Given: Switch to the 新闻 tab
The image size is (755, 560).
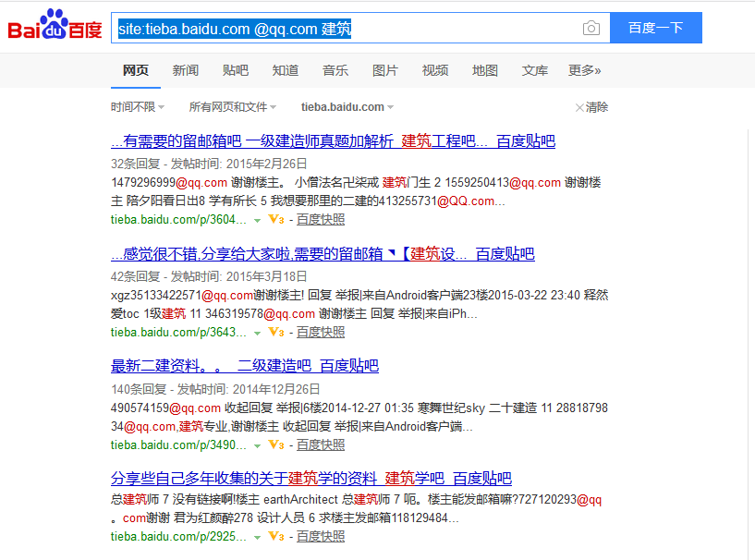Looking at the screenshot, I should click(x=185, y=70).
